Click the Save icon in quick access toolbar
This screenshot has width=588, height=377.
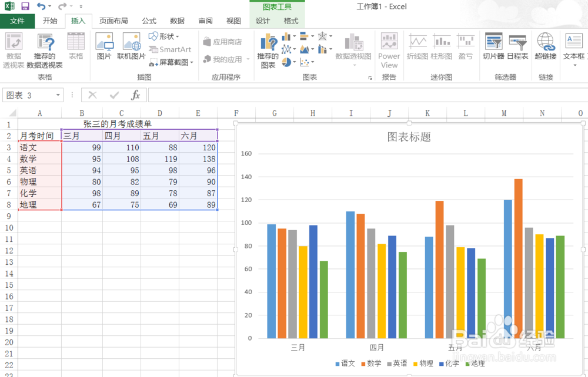25,6
